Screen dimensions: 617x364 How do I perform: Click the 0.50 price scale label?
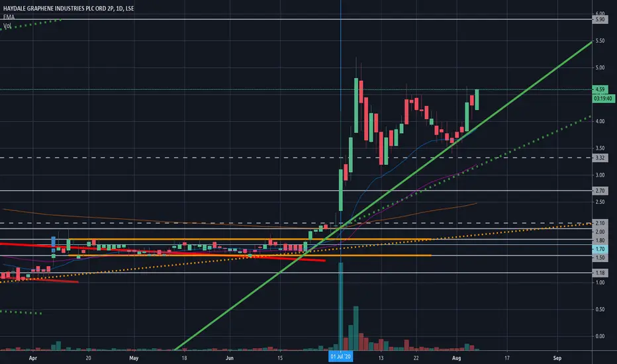click(600, 309)
